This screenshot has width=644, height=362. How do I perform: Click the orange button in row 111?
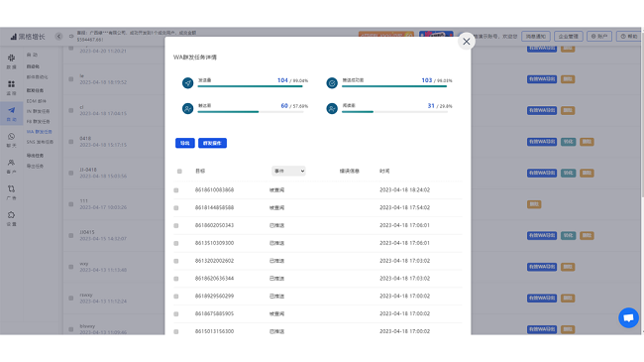point(534,204)
